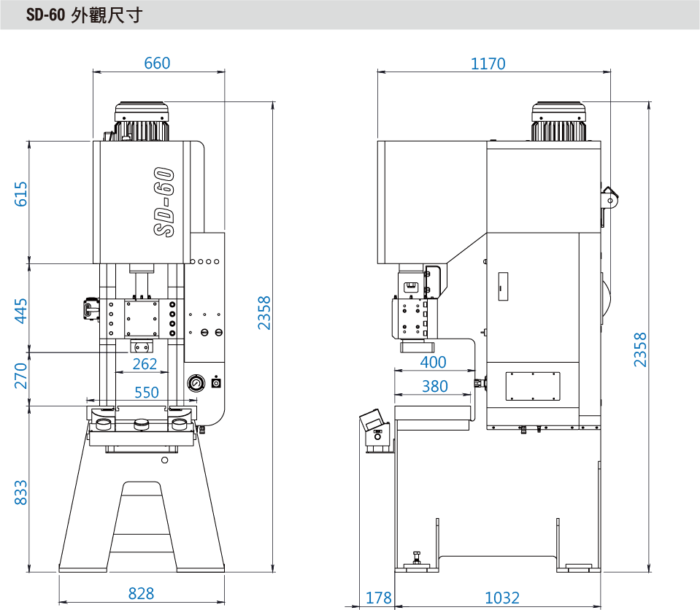This screenshot has height=610, width=700.
Task: Click the 262 dimension label
Action: pyautogui.click(x=145, y=364)
